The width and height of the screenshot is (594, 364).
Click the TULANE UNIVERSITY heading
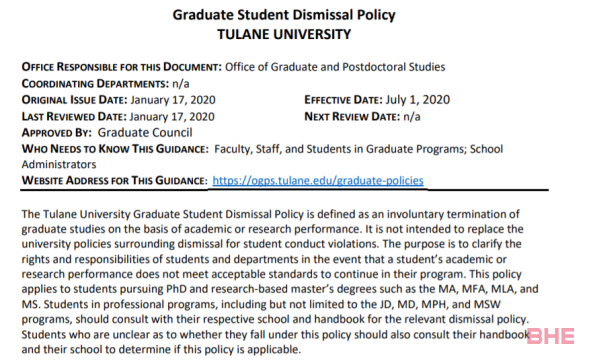[x=284, y=34]
